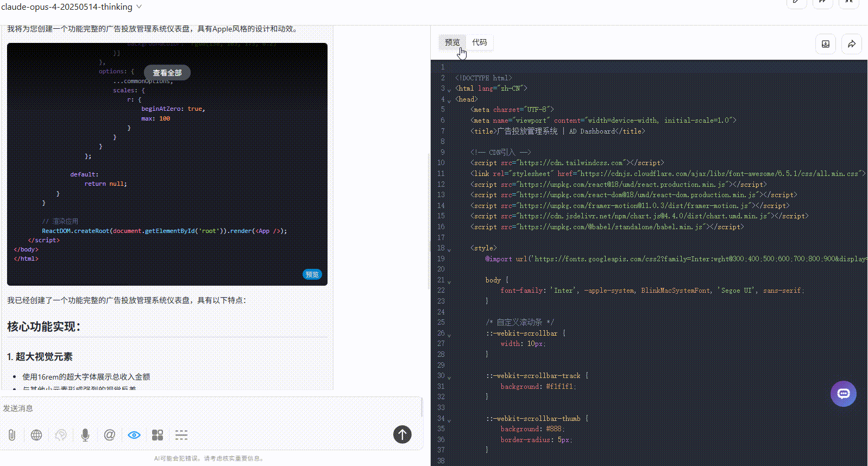Image resolution: width=868 pixels, height=466 pixels.
Task: Click the tailwindcss script line 10
Action: click(567, 163)
